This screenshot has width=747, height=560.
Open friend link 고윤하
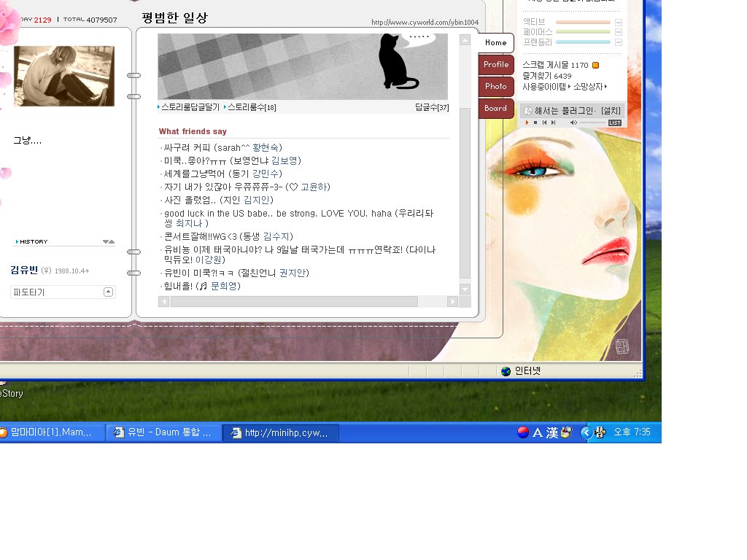pos(314,187)
